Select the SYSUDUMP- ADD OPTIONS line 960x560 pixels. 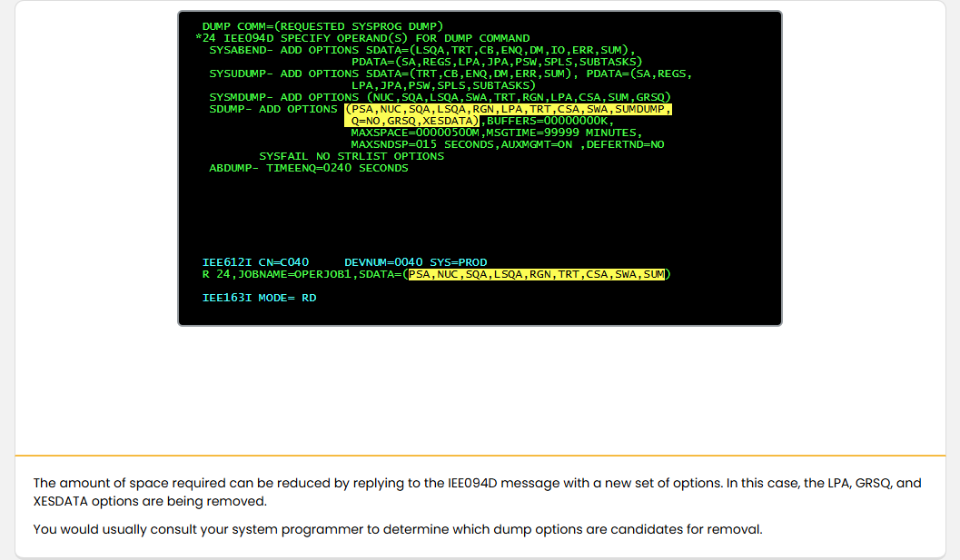[450, 74]
